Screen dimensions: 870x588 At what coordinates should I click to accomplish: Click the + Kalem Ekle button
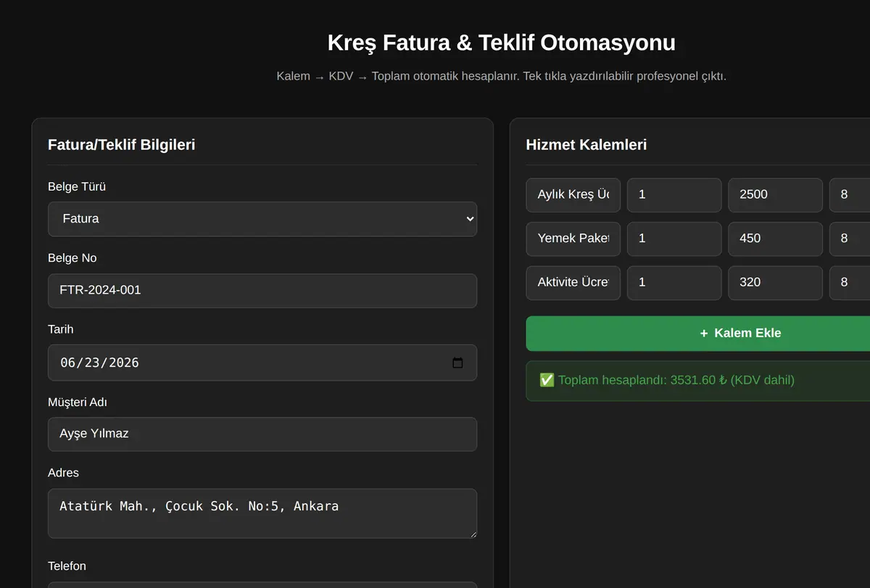(x=698, y=334)
